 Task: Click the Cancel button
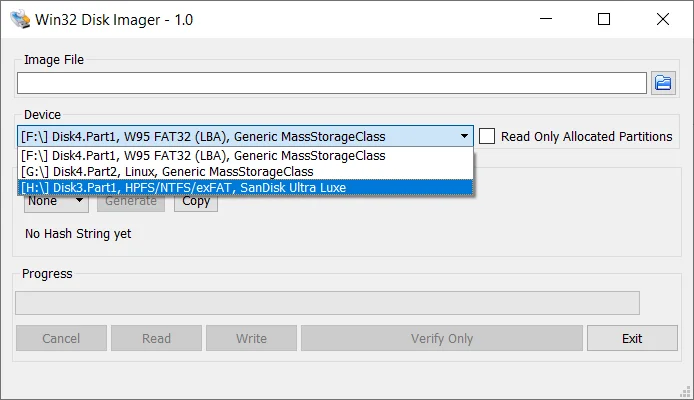click(61, 338)
